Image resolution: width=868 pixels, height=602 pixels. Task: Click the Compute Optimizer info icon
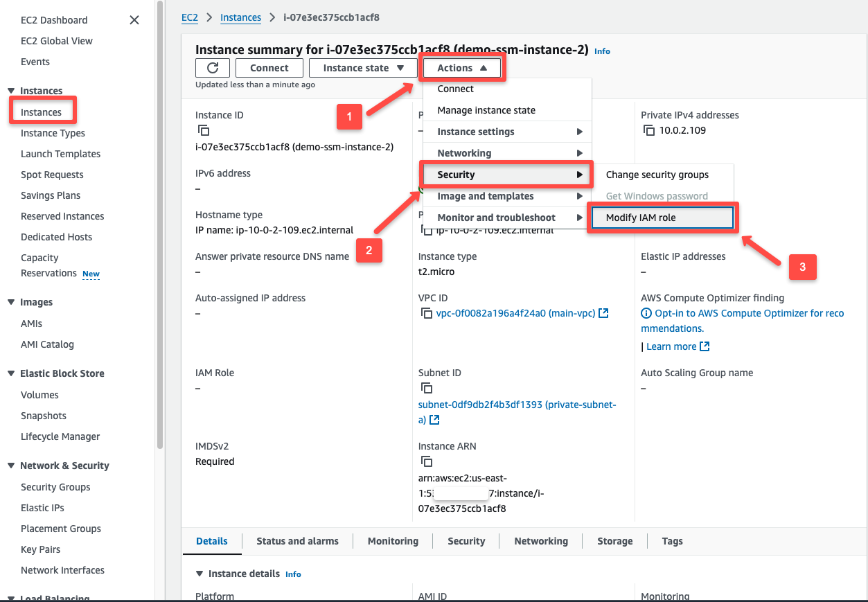[646, 312]
